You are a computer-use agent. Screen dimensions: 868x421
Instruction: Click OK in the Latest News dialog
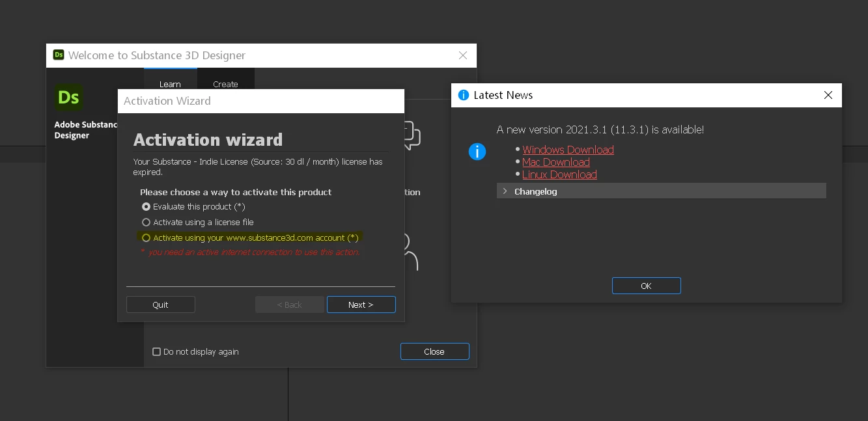tap(646, 286)
